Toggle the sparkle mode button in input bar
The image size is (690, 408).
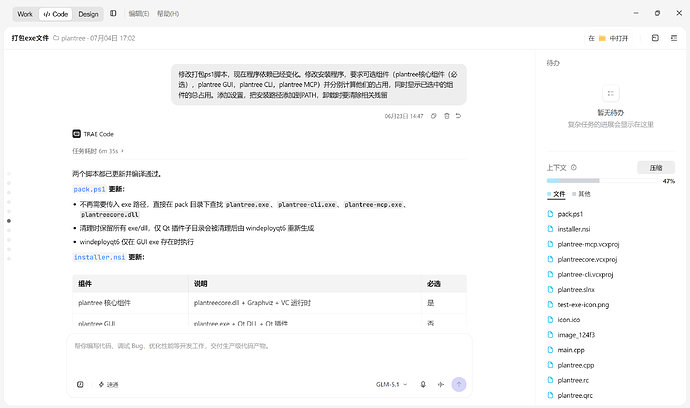[108, 385]
